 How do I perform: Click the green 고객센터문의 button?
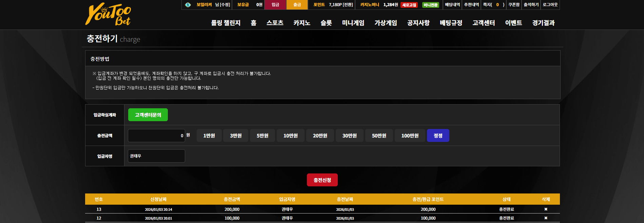148,115
